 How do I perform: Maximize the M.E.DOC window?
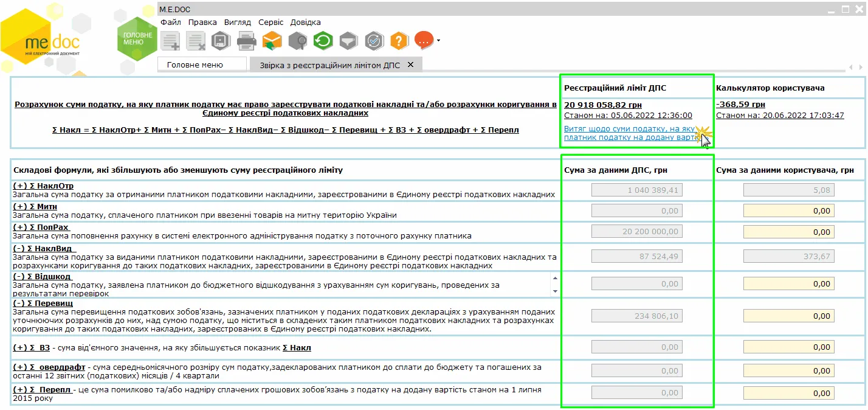coord(846,9)
